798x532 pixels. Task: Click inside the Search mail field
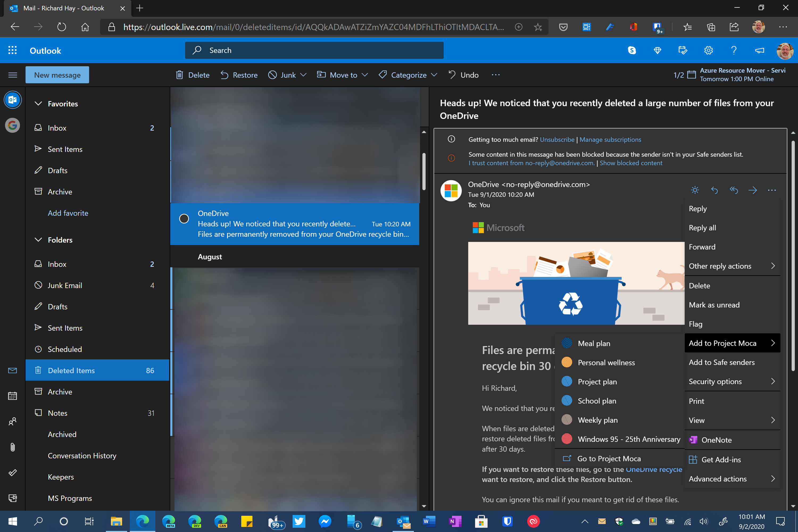[x=314, y=50]
